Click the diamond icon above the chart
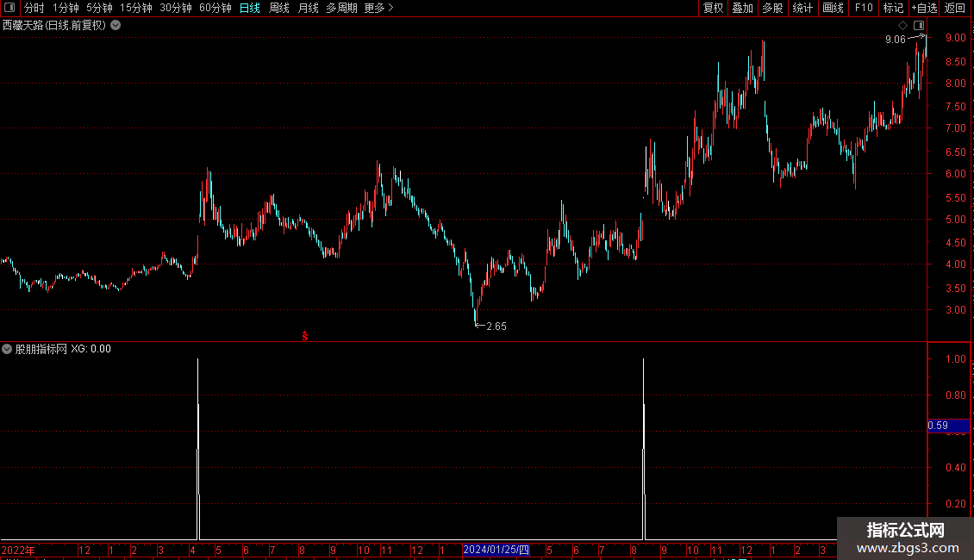The image size is (974, 560). 902,26
